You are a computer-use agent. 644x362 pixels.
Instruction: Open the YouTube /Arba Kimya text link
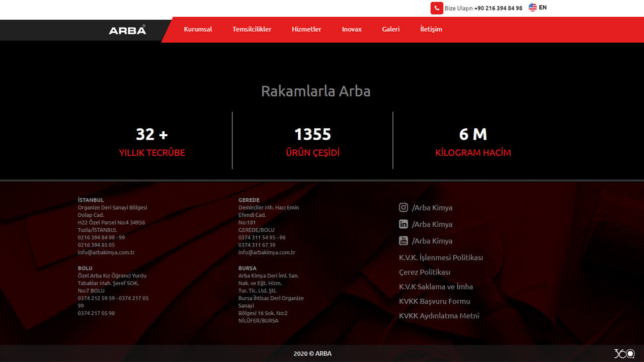click(x=432, y=240)
